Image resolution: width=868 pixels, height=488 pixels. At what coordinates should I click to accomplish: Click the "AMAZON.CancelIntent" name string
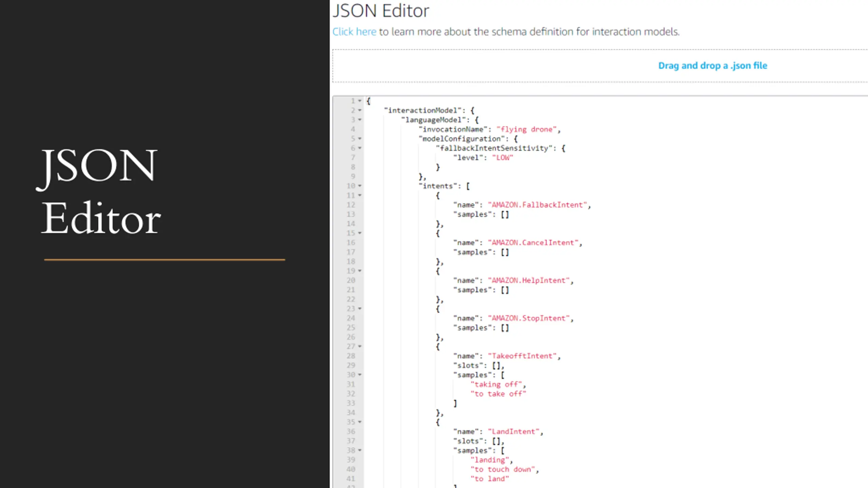(533, 243)
